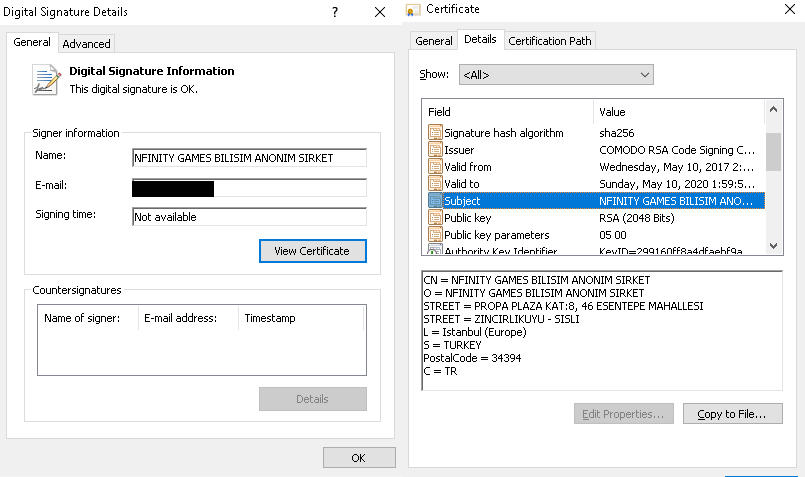Click the Valid from field icon
The image size is (805, 477).
coord(435,167)
